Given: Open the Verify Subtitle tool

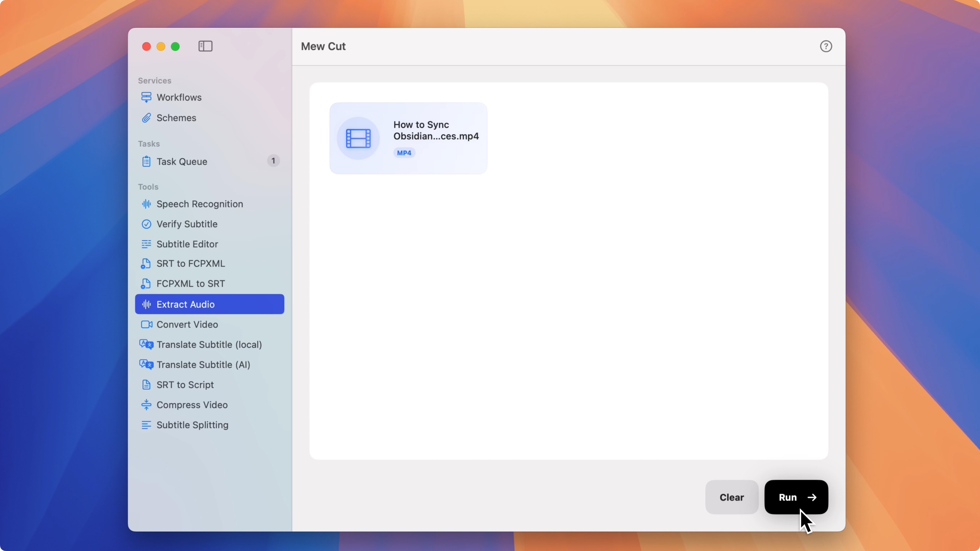Looking at the screenshot, I should [x=187, y=224].
